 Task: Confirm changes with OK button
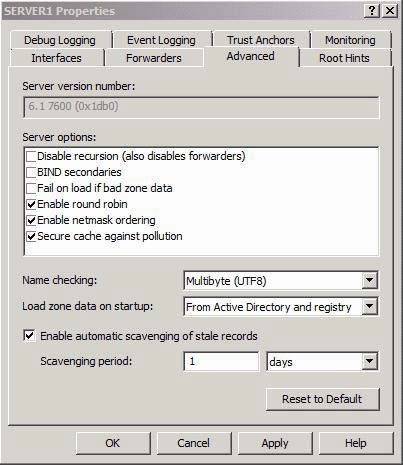click(x=113, y=443)
